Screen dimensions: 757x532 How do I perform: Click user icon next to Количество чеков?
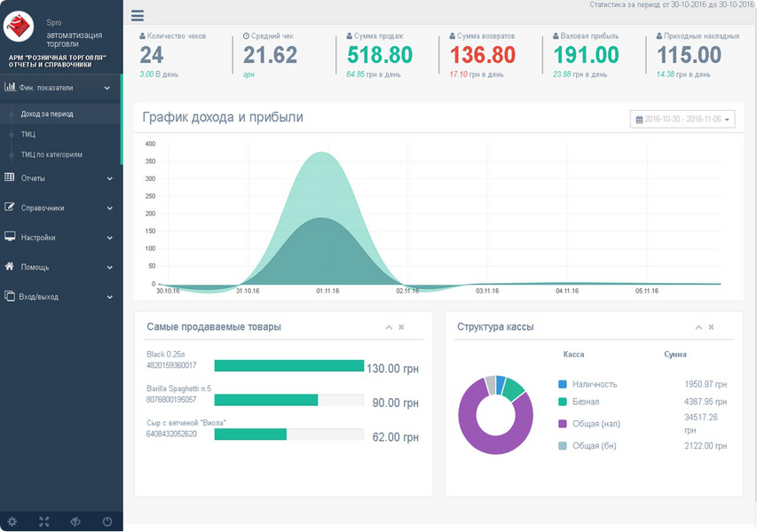click(142, 35)
